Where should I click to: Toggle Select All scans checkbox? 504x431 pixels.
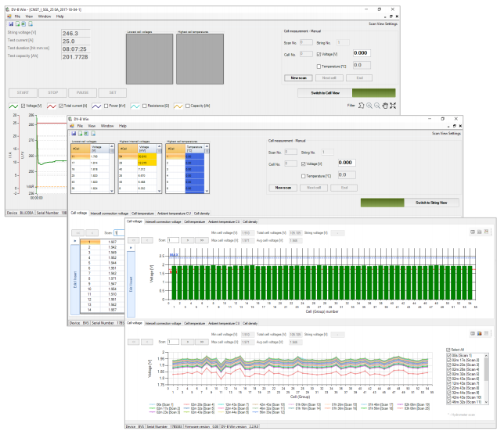(x=448, y=350)
